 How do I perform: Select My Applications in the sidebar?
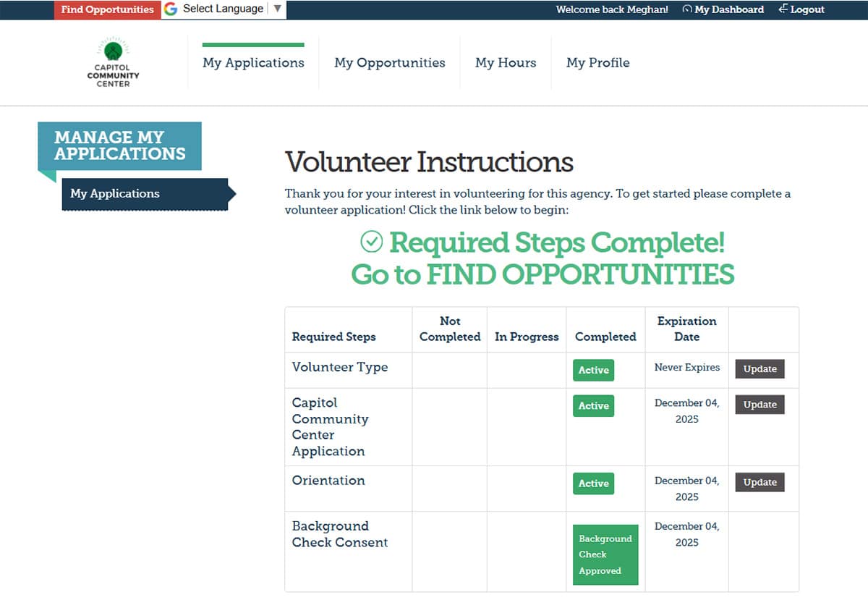(x=114, y=193)
